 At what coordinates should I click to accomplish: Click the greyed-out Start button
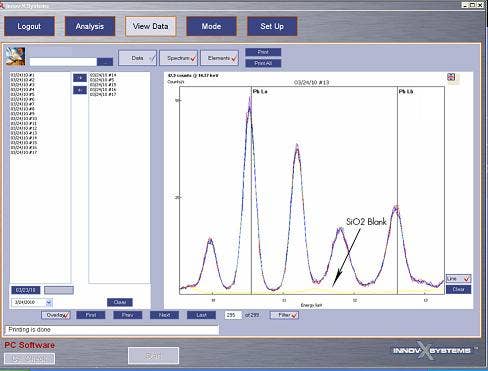pos(153,356)
